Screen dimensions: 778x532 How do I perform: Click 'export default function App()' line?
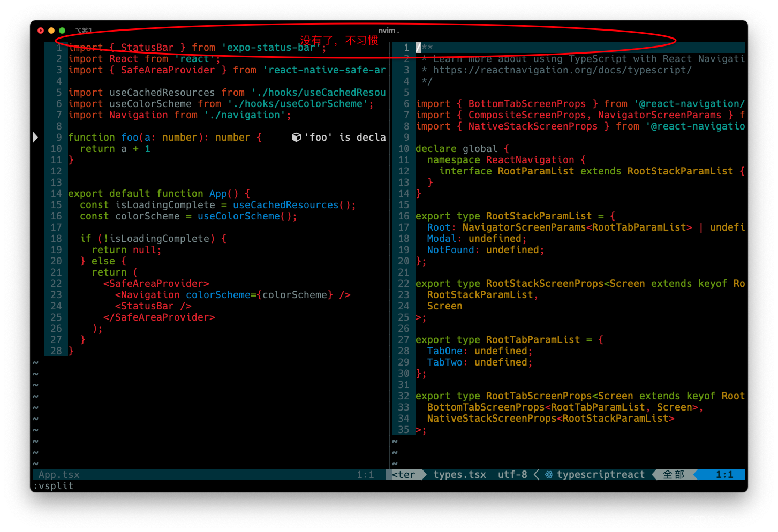coord(159,194)
